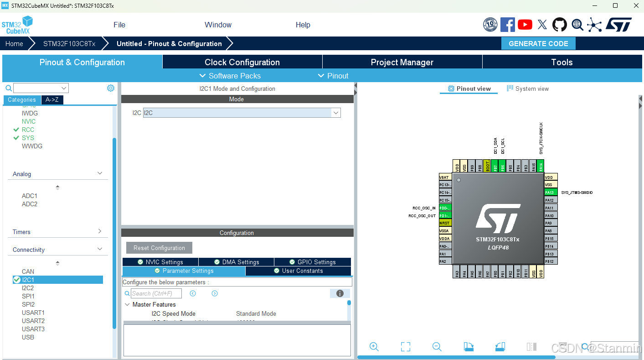Screen dimensions: 644x360
Task: Click the NRST pin on chip
Action: tap(445, 223)
